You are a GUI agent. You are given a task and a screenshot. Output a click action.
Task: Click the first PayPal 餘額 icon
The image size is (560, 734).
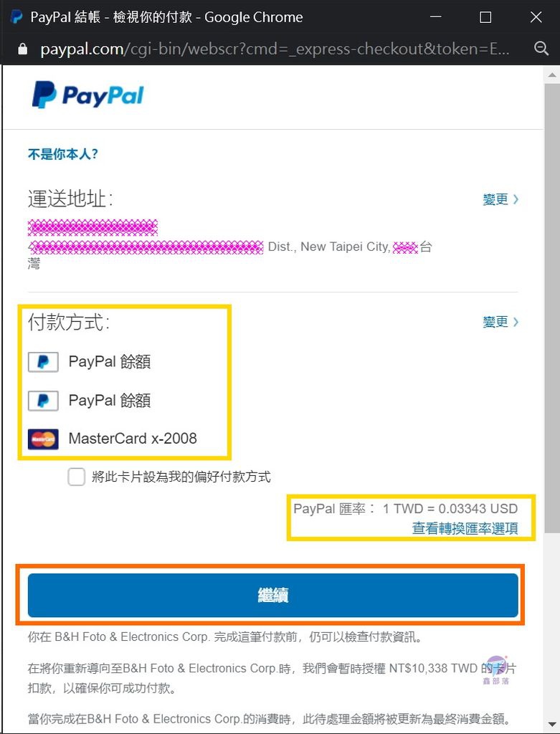coord(43,362)
